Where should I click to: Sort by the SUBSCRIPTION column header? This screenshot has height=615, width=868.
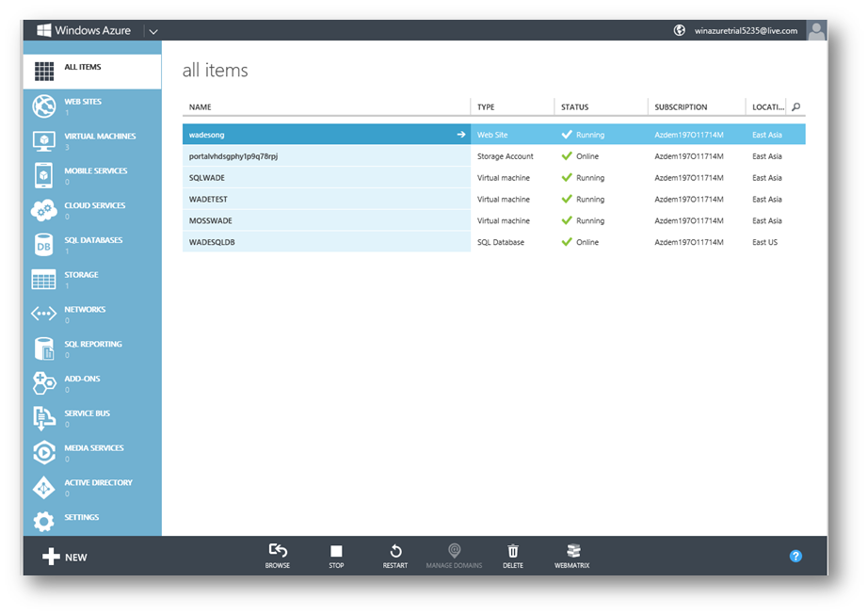(681, 106)
